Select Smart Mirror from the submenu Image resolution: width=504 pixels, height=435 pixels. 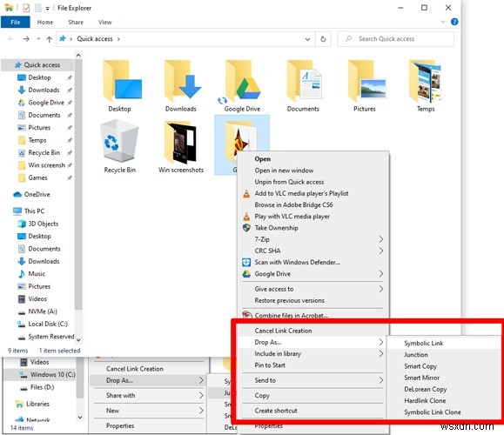click(x=421, y=378)
